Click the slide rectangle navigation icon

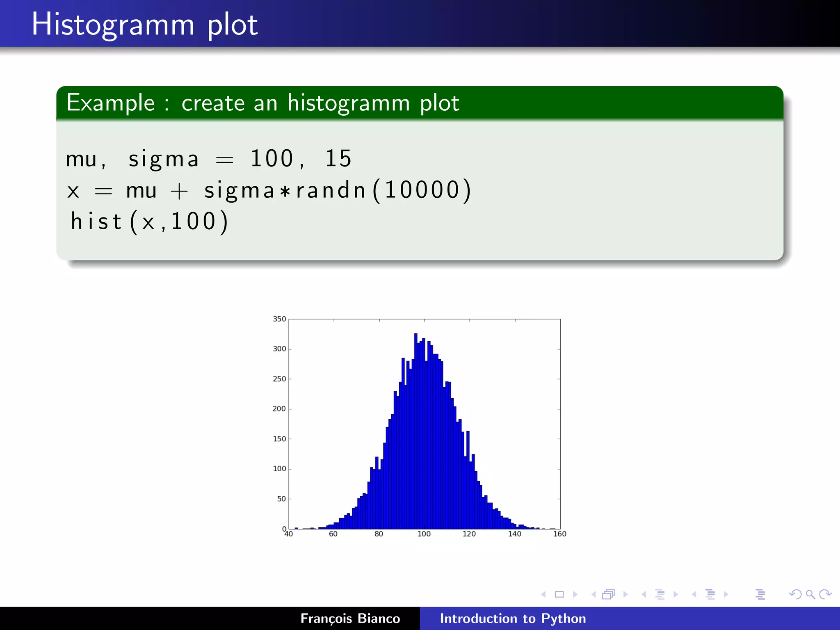pos(559,594)
